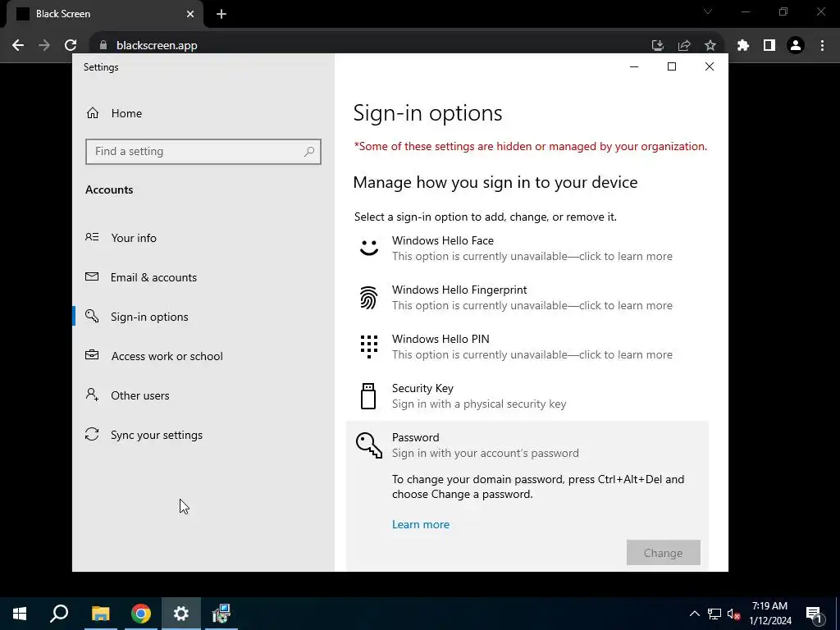
Task: Click the Home icon in Settings sidebar
Action: pyautogui.click(x=93, y=113)
